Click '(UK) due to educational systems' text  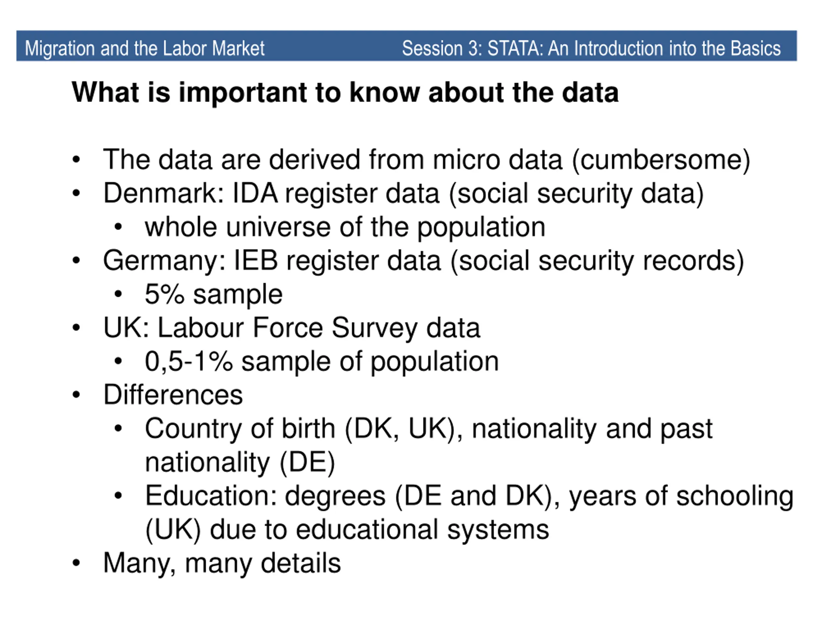(x=347, y=530)
